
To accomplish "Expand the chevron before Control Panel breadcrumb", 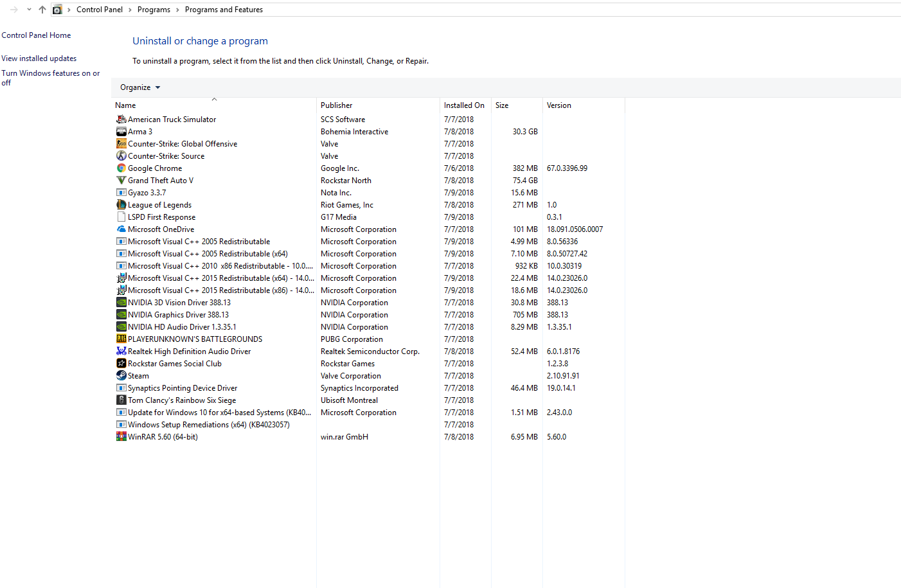I will [69, 10].
